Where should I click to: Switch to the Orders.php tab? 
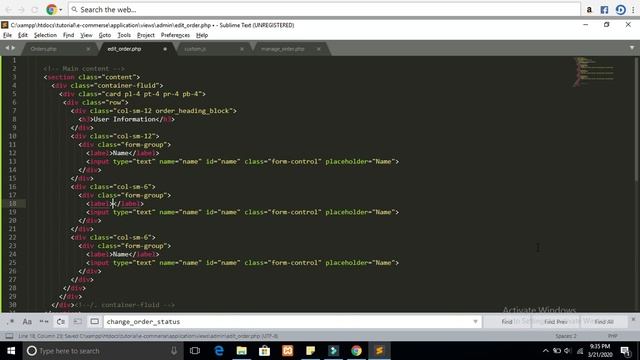coord(44,49)
